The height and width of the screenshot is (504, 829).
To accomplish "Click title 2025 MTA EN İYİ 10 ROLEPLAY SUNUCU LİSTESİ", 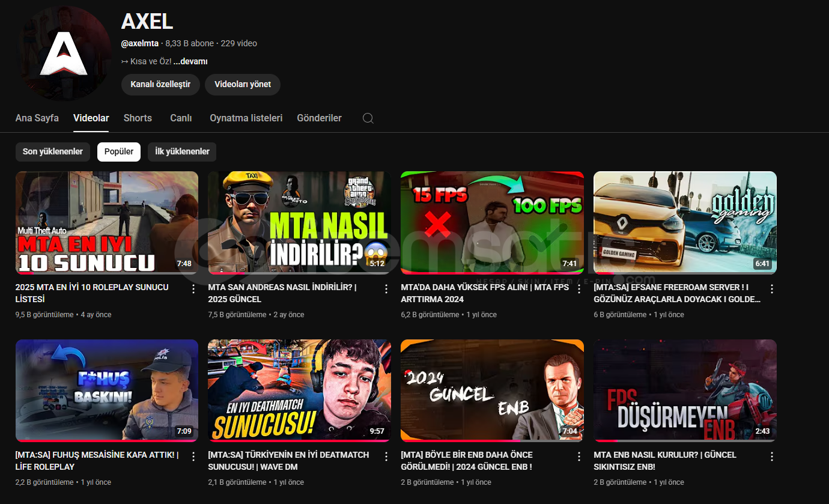I will 92,293.
